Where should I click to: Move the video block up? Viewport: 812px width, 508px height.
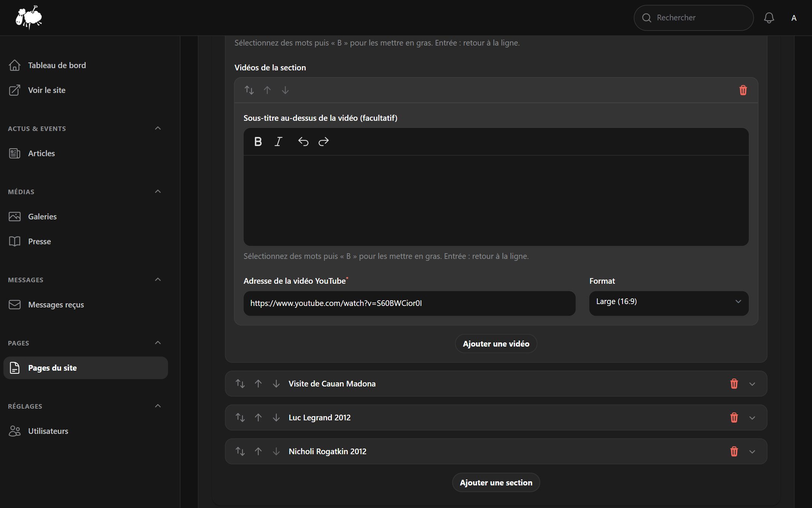coord(267,90)
